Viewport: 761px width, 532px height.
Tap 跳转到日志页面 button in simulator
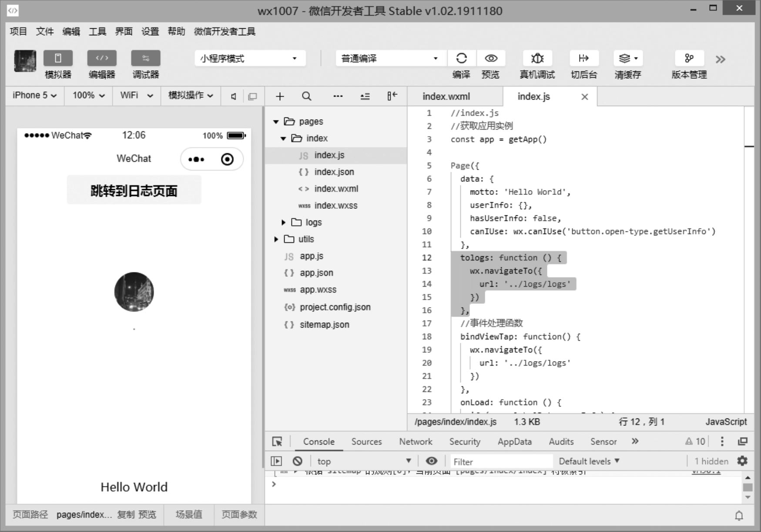click(134, 190)
